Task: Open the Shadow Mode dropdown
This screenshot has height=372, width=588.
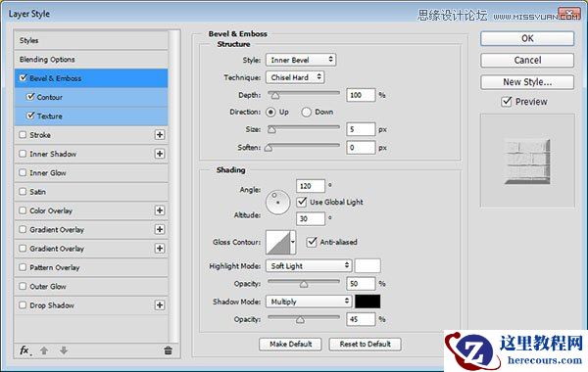Action: point(309,302)
